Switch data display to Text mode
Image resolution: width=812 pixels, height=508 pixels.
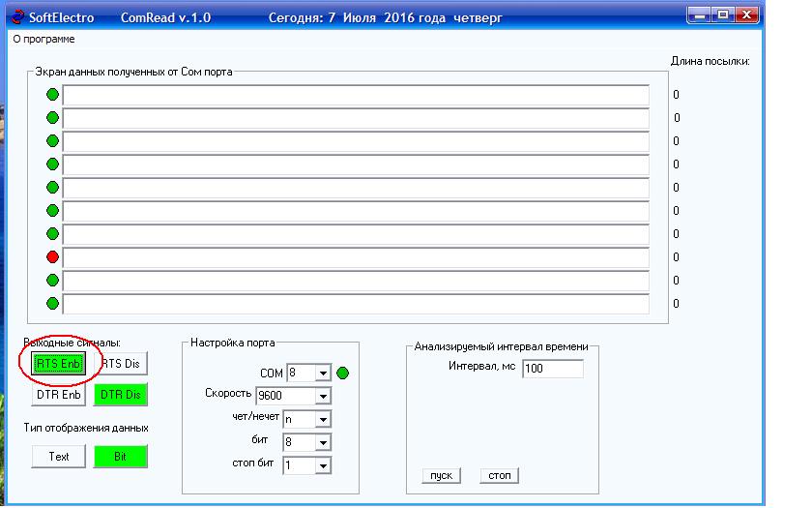coord(59,456)
